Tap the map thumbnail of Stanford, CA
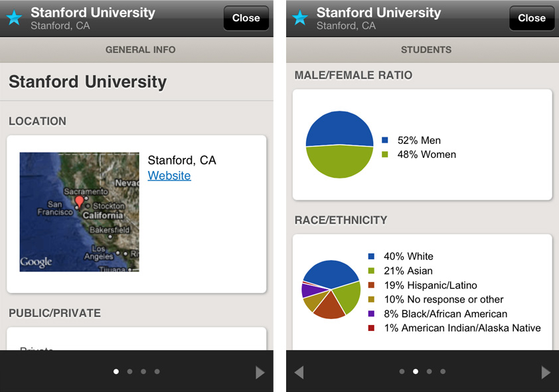The image size is (559, 392). (79, 210)
